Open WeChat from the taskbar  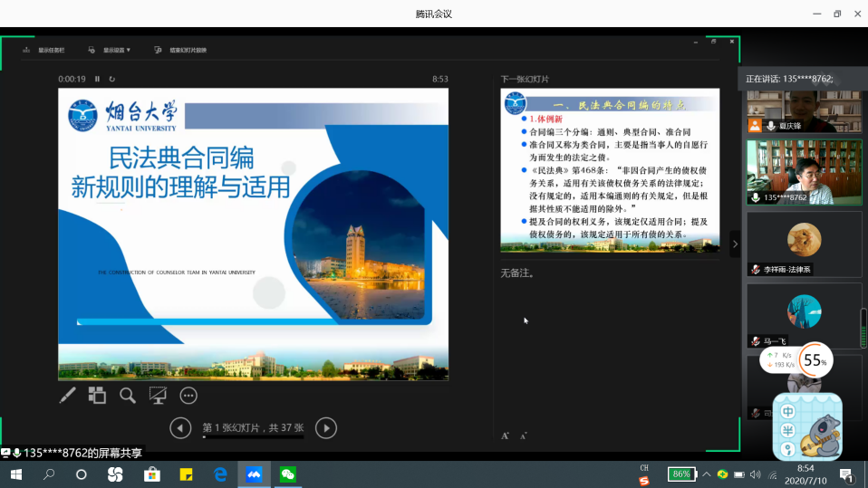click(x=288, y=474)
